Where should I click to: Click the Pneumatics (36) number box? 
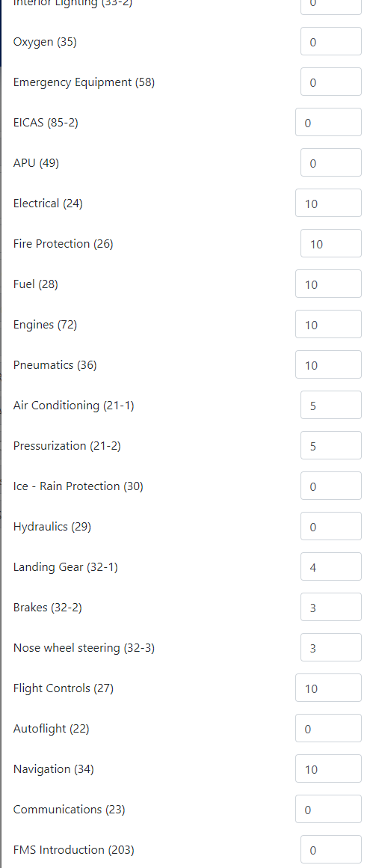329,365
